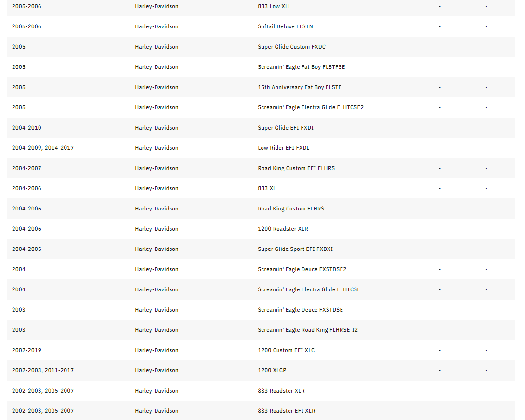Viewport: 525px width, 420px height.
Task: Select Road King Custom FLHRS entry
Action: coord(291,209)
